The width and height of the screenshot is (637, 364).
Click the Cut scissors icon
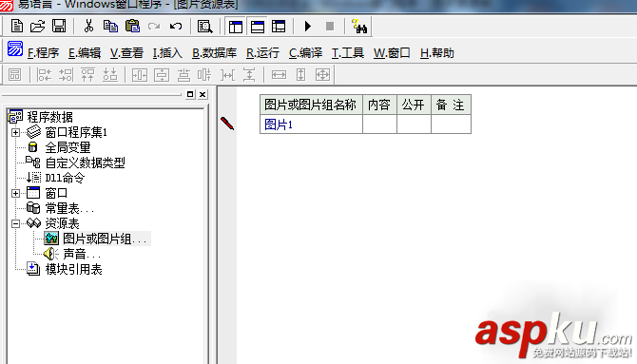(88, 27)
